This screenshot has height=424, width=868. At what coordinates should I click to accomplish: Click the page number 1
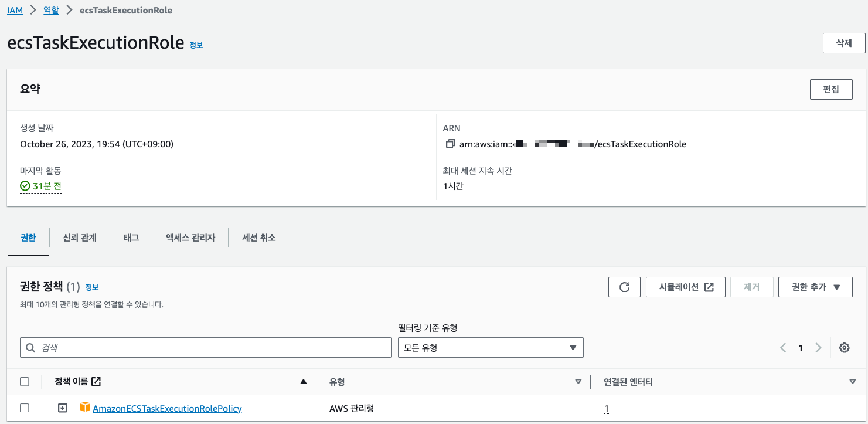[x=801, y=348]
